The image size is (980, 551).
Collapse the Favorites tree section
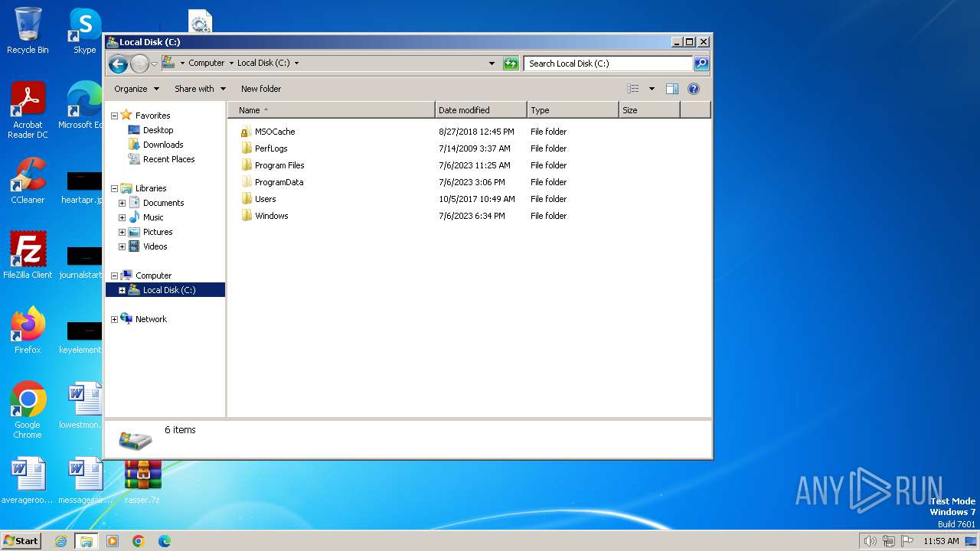[x=114, y=116]
